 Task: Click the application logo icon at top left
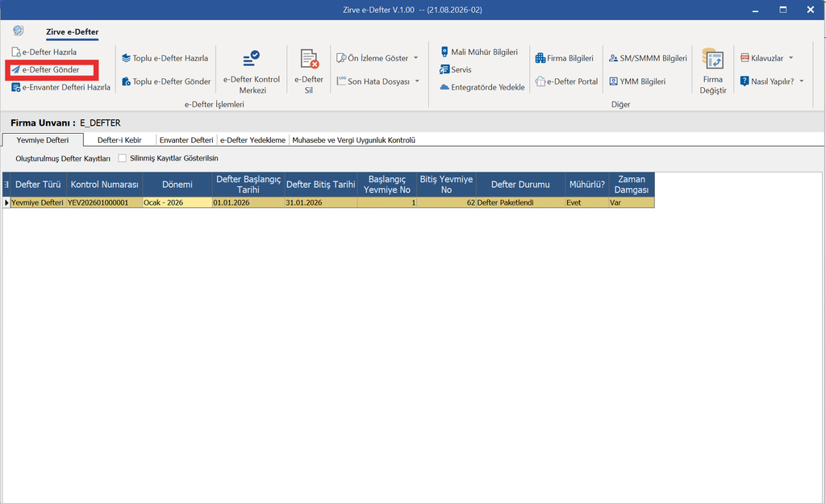click(x=19, y=31)
